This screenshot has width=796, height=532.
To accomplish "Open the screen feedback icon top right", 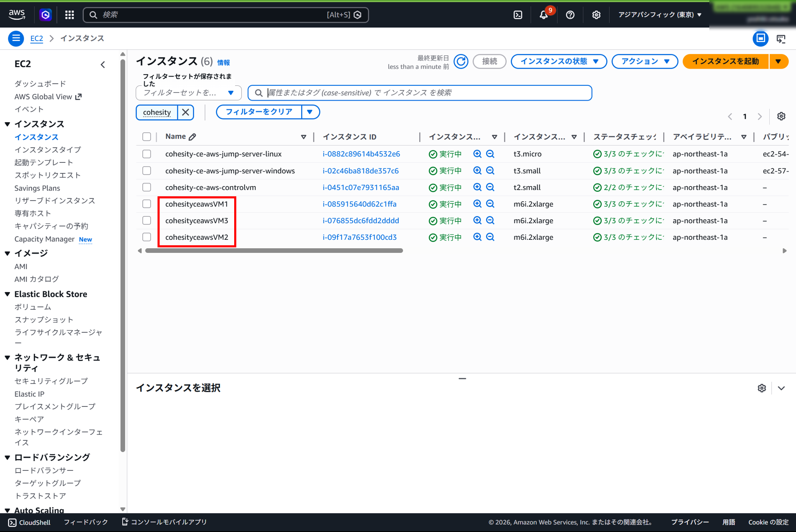I will [781, 39].
